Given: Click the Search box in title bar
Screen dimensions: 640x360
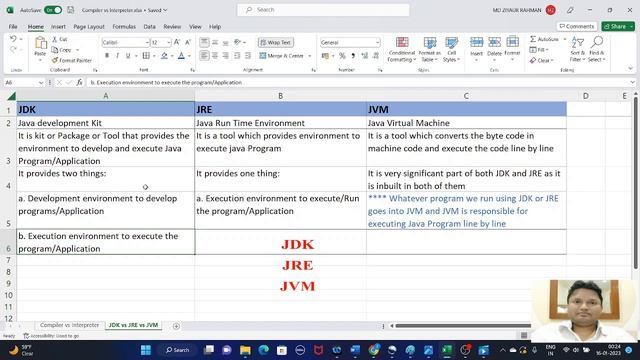Looking at the screenshot, I should pos(323,10).
